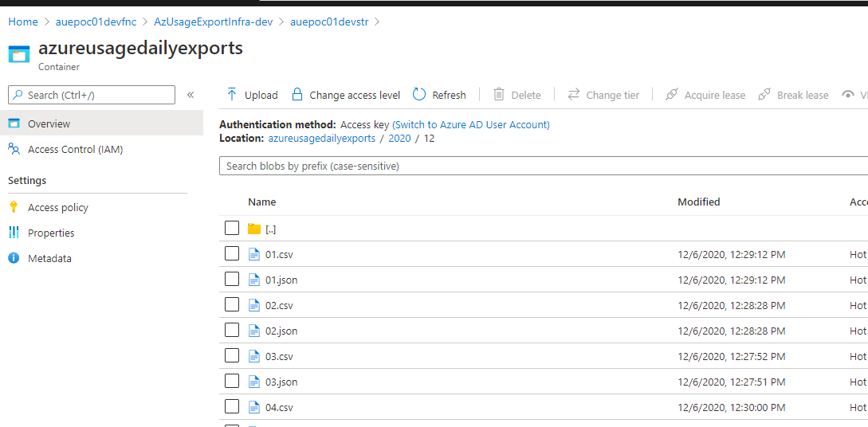Viewport: 868px width, 427px height.
Task: Click the Acquire lease icon
Action: [x=671, y=95]
